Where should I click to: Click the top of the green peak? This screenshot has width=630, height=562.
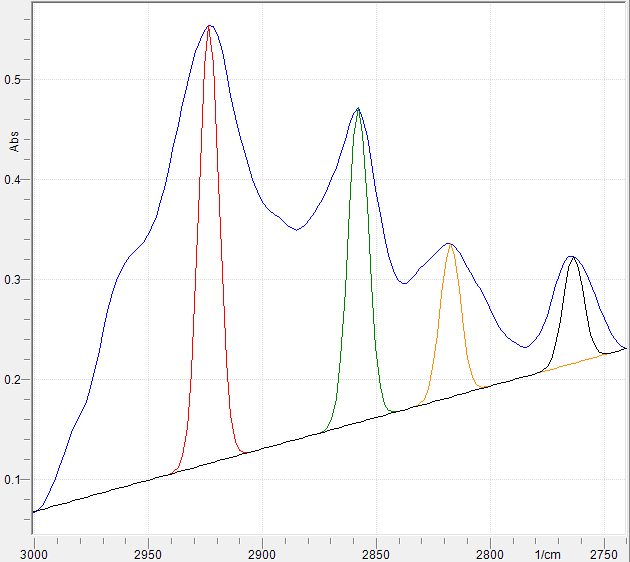(x=357, y=109)
